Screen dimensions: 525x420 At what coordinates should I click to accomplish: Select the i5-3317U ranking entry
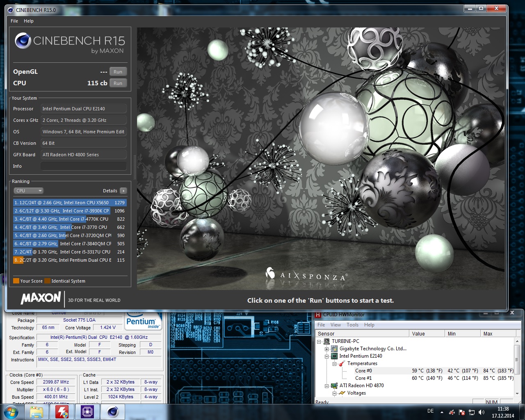[x=70, y=252]
